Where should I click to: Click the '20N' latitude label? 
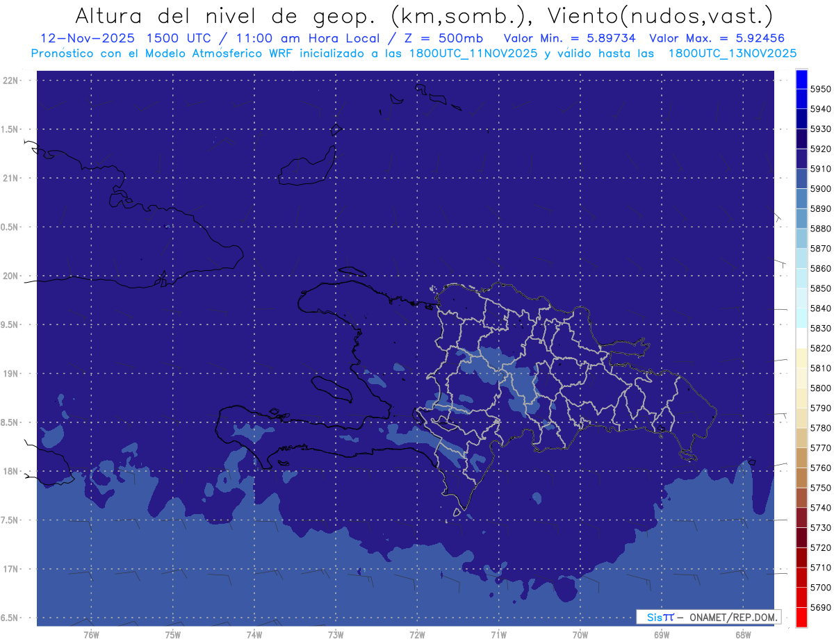10,276
